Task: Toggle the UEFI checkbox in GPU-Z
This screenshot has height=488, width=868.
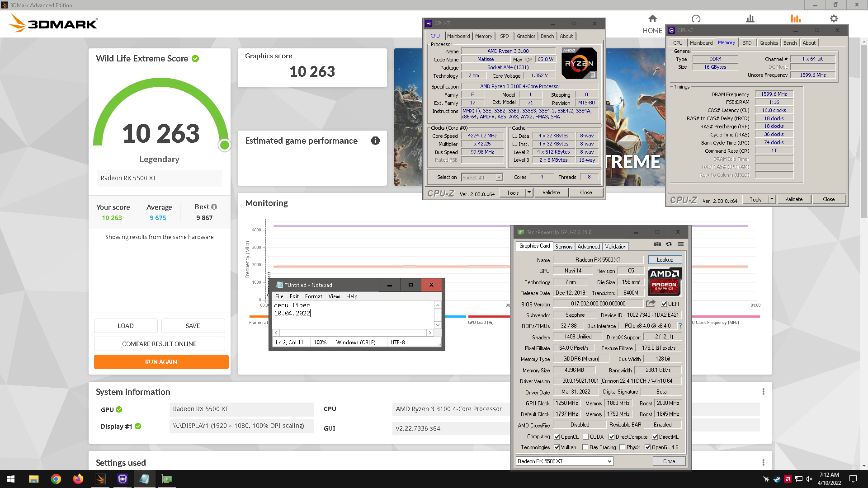Action: tap(664, 304)
